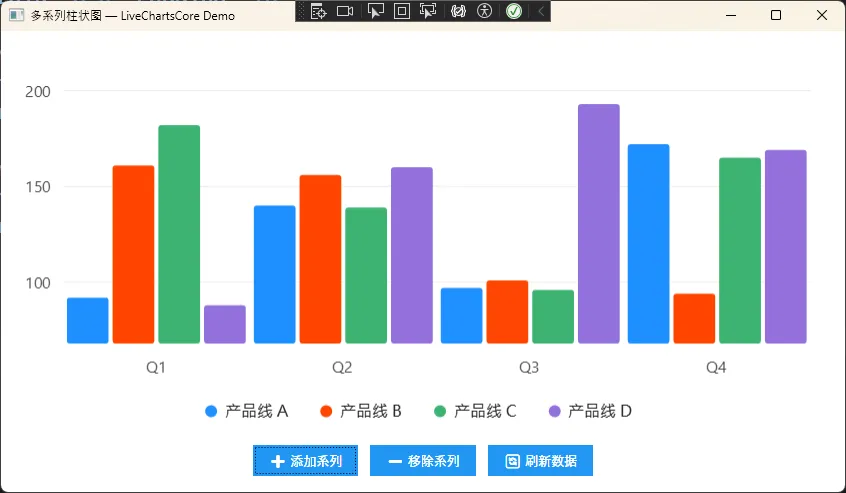Toggle Track Focused Element icon
846x493 pixels.
point(428,11)
